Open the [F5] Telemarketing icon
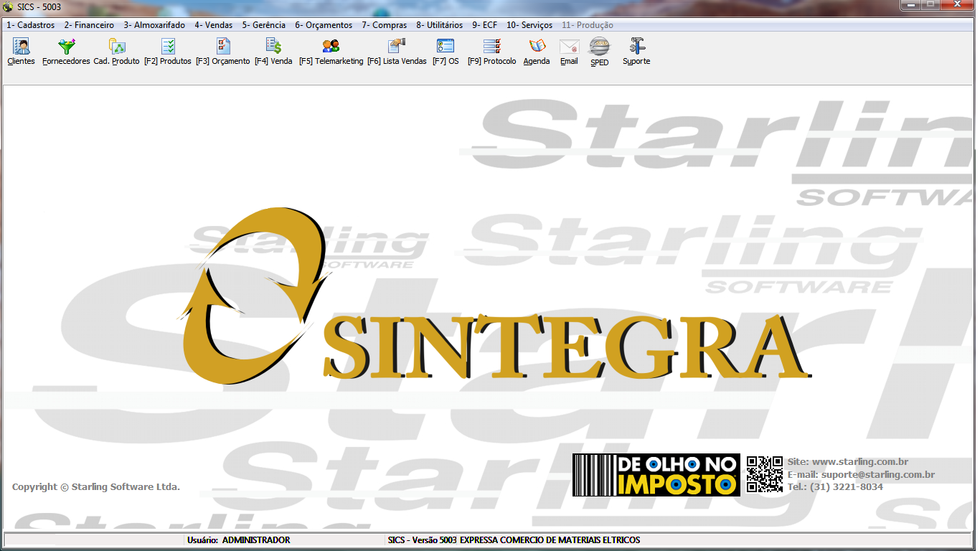Screen dimensions: 980x551 click(331, 47)
